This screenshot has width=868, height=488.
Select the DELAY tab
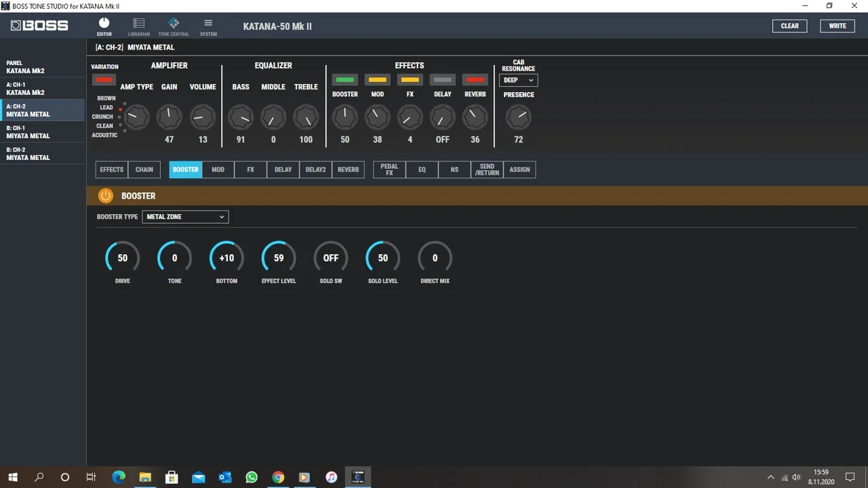tap(283, 169)
